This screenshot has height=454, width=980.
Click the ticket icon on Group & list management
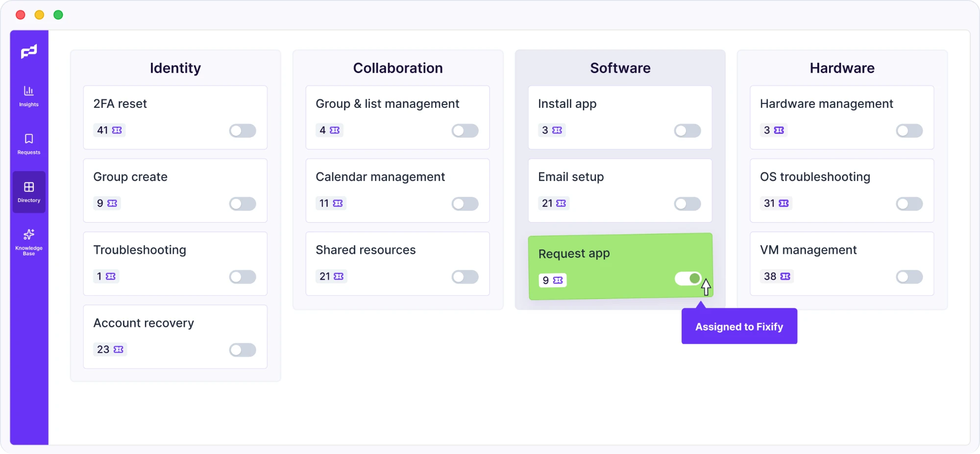click(x=335, y=130)
